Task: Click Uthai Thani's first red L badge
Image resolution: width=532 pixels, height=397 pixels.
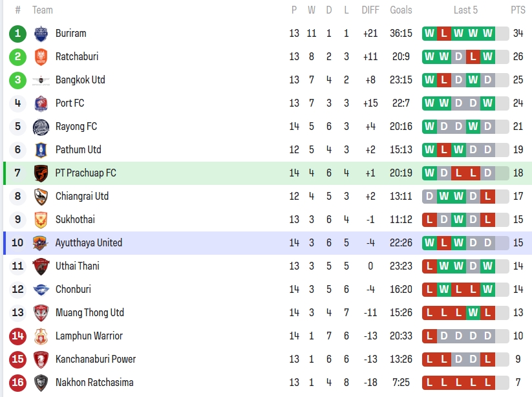Action: 429,266
